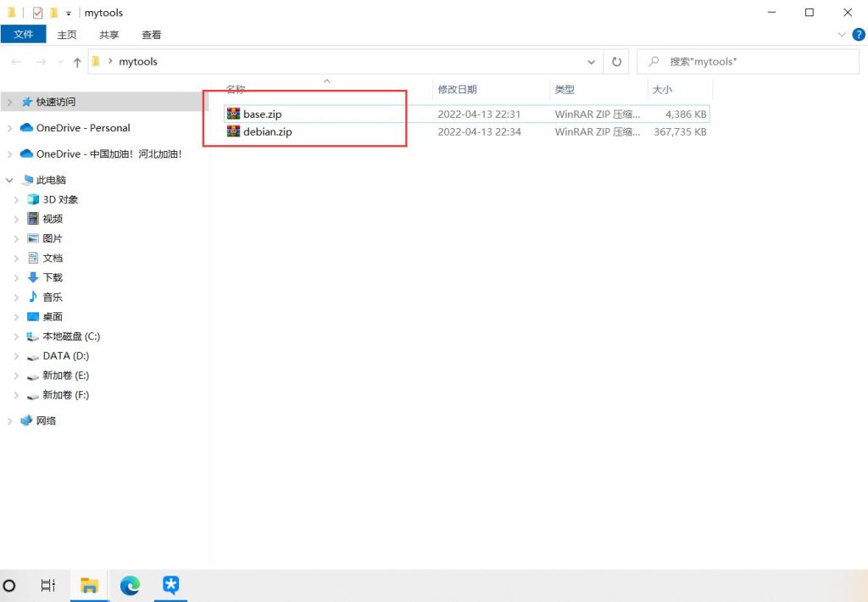The width and height of the screenshot is (868, 602).
Task: Expand the 本地磁盘 (C:) node
Action: pyautogui.click(x=17, y=336)
